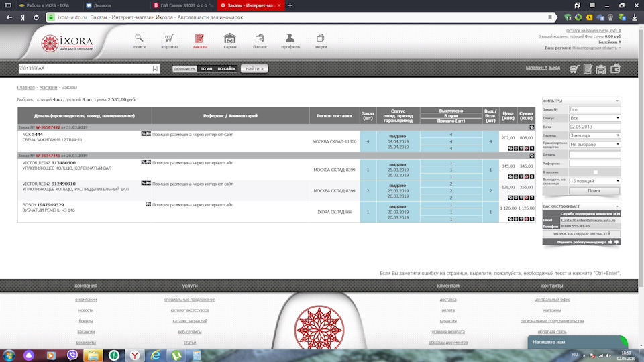644x362 pixels.
Task: Tick the 'В архиве' checkbox
Action: coord(596,172)
